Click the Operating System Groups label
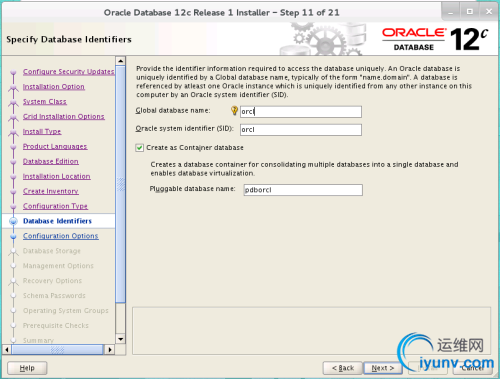 point(66,311)
